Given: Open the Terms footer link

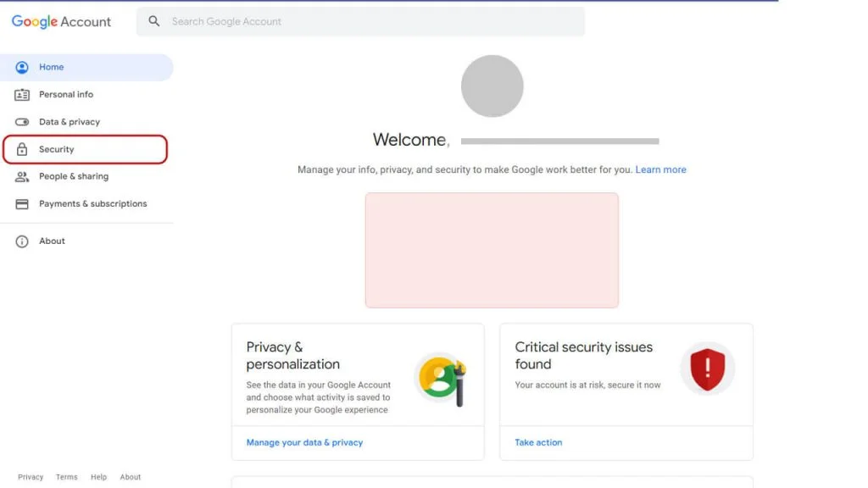Looking at the screenshot, I should pos(66,477).
